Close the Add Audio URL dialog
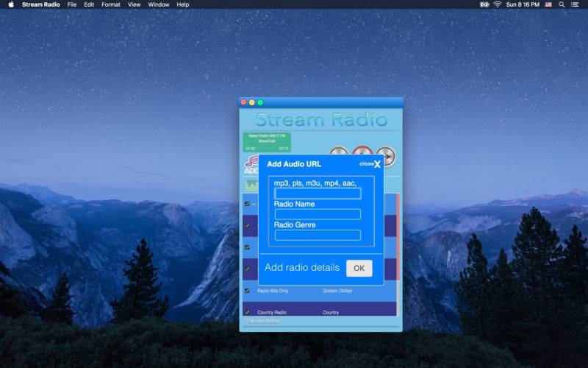 pos(370,164)
